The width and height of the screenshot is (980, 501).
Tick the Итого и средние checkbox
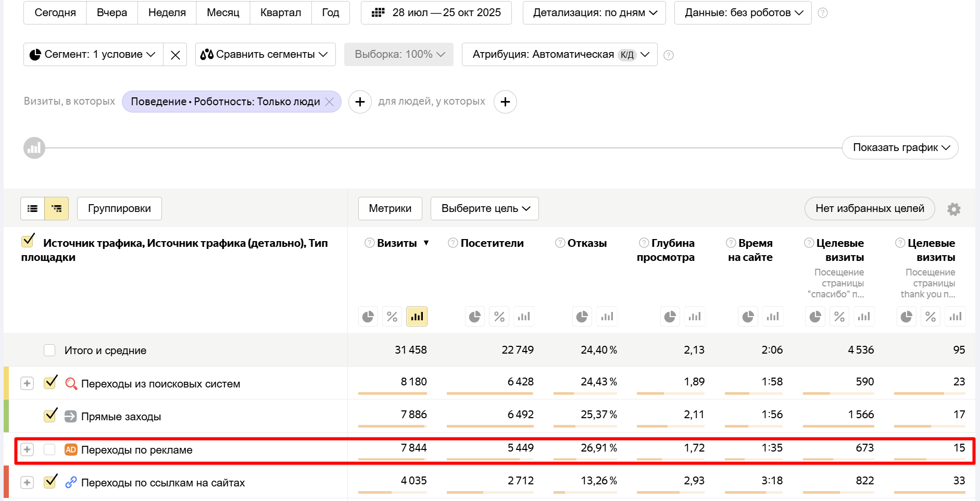(x=49, y=350)
